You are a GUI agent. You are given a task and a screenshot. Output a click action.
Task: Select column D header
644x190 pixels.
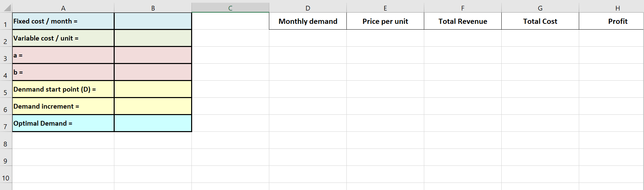point(308,8)
